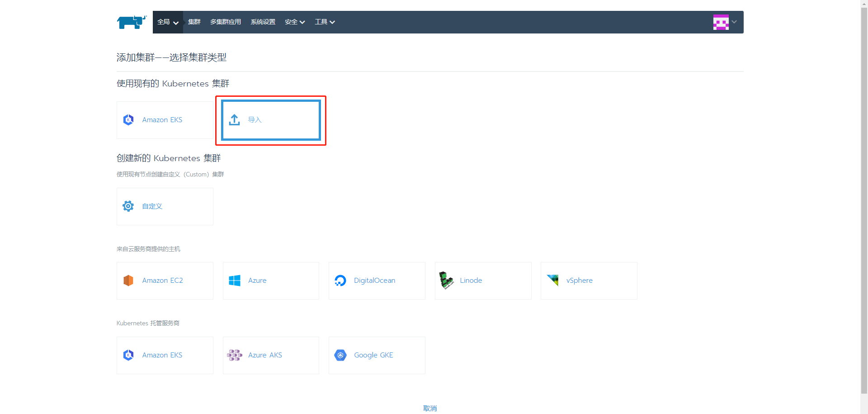This screenshot has height=414, width=868.
Task: Open the 多集群应用 multi-cluster apps menu
Action: point(226,22)
